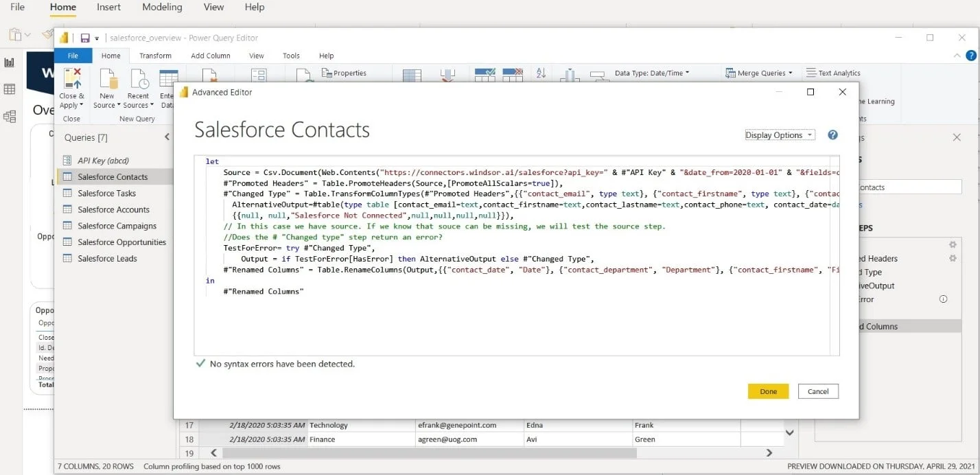Collapse the Queries pane with chevron
Viewport: 980px width, 475px height.
pos(167,137)
